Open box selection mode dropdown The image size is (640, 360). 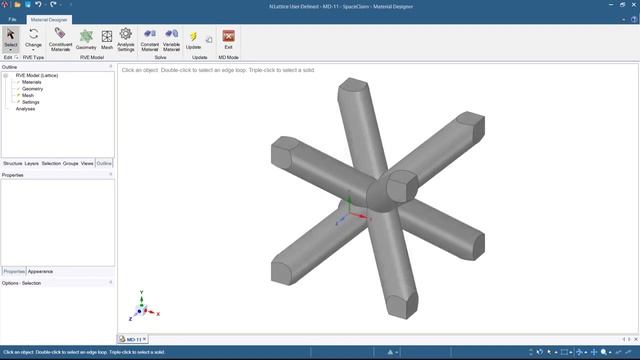pos(571,352)
